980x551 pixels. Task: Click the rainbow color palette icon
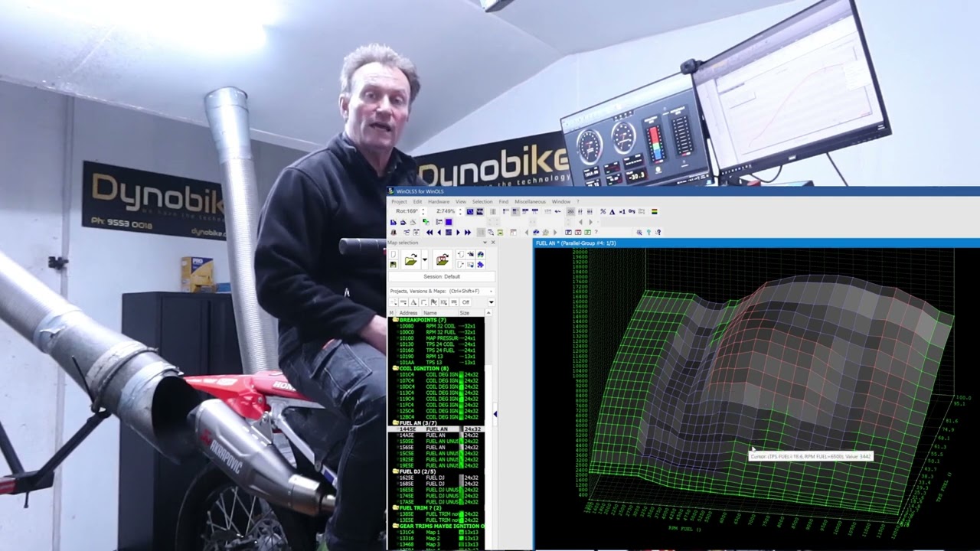pyautogui.click(x=655, y=211)
